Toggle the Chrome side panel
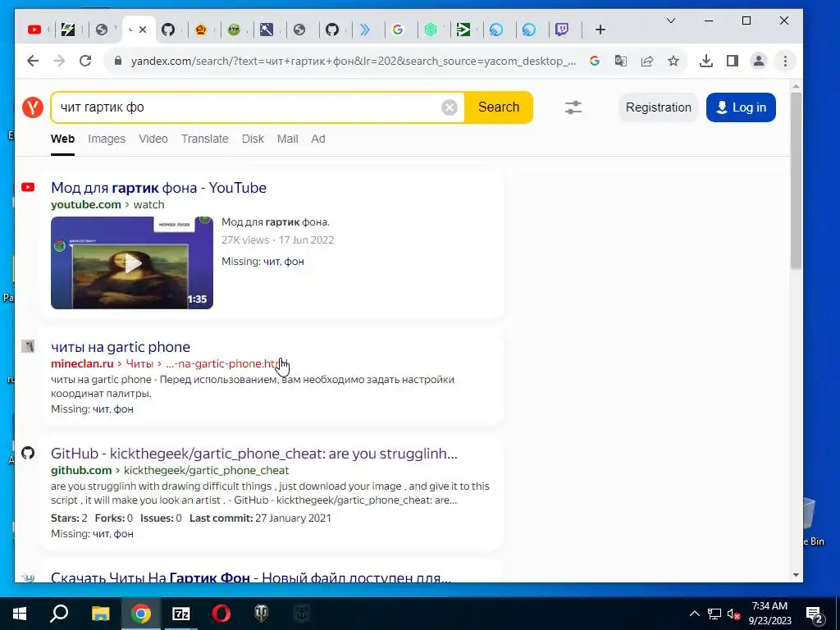840x630 pixels. tap(733, 61)
